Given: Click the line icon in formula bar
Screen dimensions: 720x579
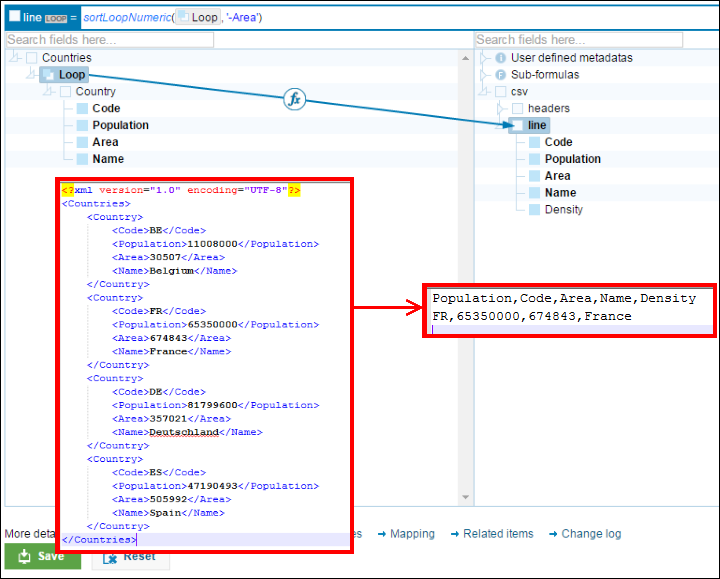Looking at the screenshot, I should coord(14,17).
